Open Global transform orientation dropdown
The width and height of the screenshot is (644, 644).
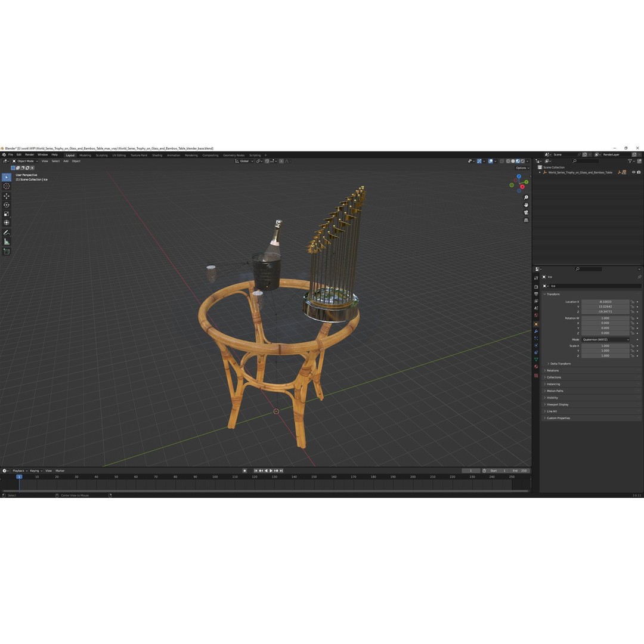click(244, 162)
